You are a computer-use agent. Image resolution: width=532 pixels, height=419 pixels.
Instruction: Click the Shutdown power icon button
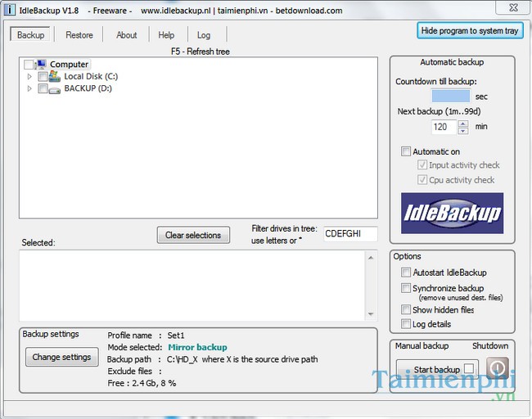click(x=498, y=367)
